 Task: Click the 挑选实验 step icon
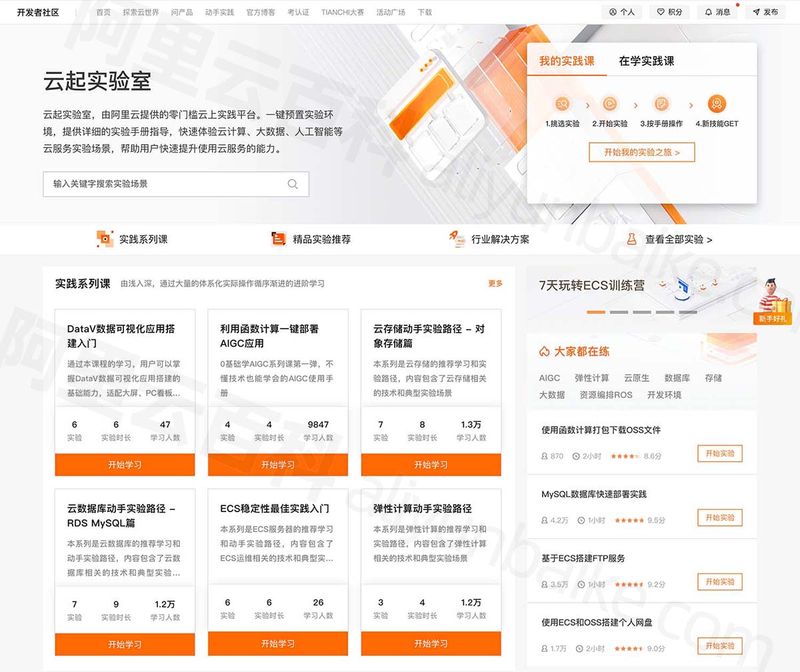[562, 103]
